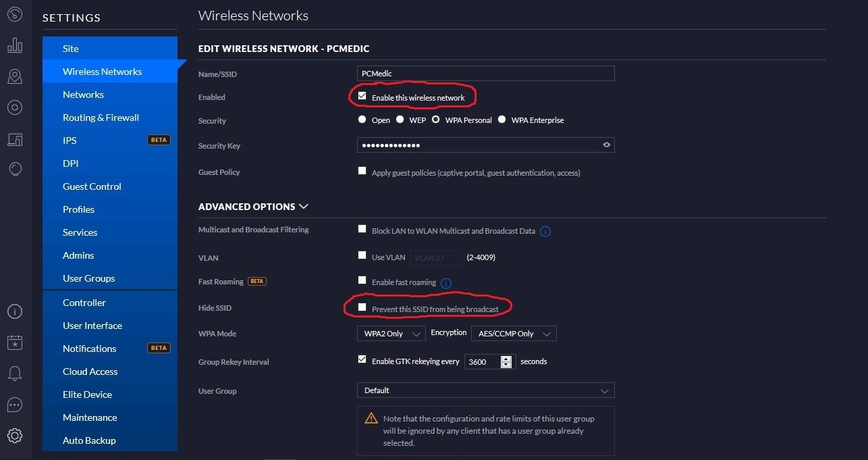Check Prevent this SSID from being broadcast
This screenshot has width=868, height=460.
[362, 308]
